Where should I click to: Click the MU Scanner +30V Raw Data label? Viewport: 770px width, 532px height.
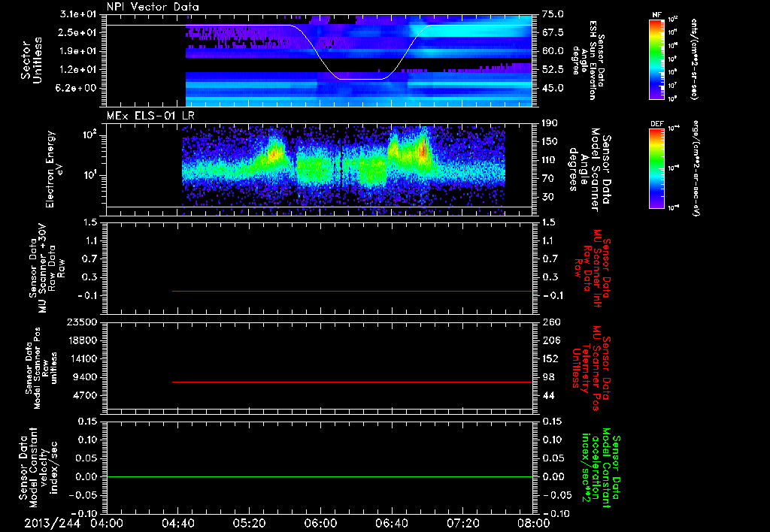47,268
